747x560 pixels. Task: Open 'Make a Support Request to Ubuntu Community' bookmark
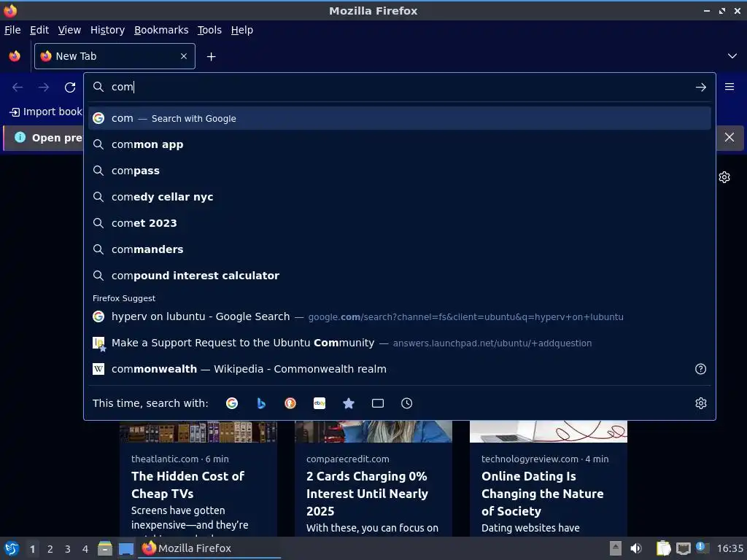tap(400, 343)
